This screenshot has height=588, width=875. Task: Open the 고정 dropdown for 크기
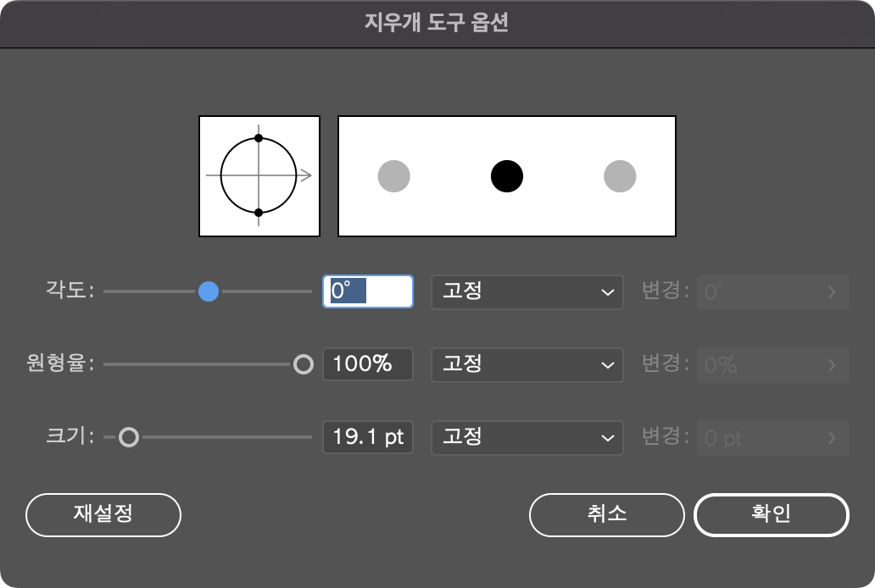point(527,438)
